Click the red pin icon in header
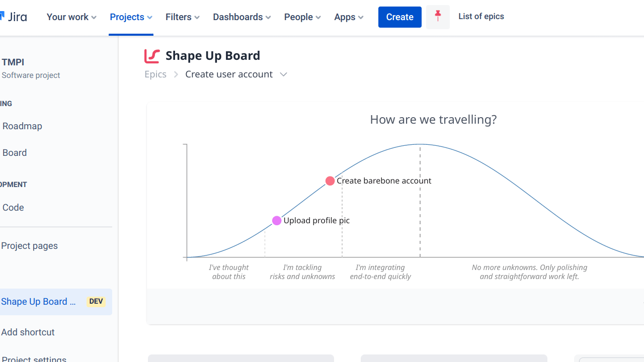 438,17
